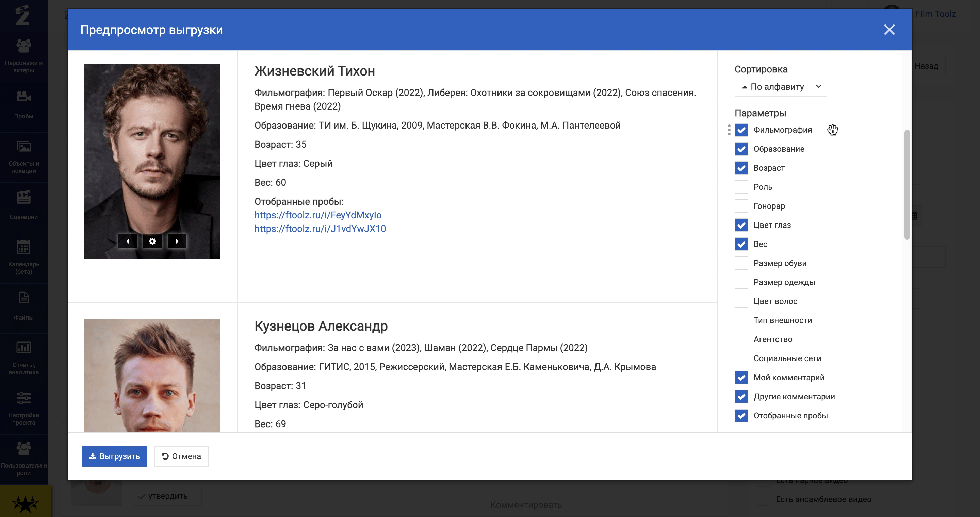The width and height of the screenshot is (980, 517).
Task: Uncheck Мой комментарий parameter
Action: 741,378
